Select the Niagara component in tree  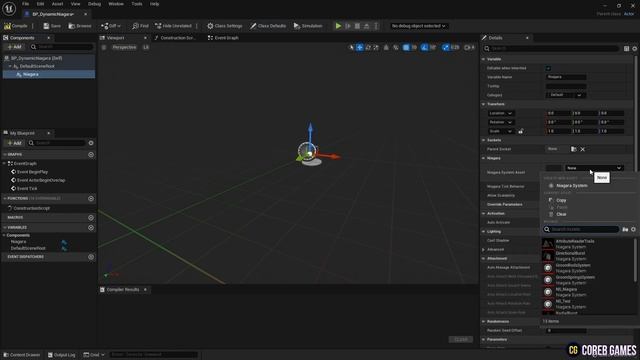point(31,74)
